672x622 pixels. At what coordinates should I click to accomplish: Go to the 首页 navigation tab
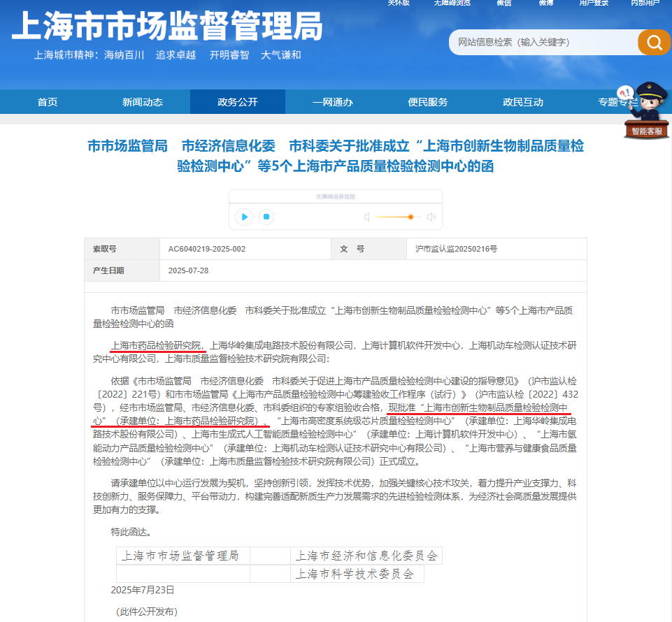pos(48,102)
